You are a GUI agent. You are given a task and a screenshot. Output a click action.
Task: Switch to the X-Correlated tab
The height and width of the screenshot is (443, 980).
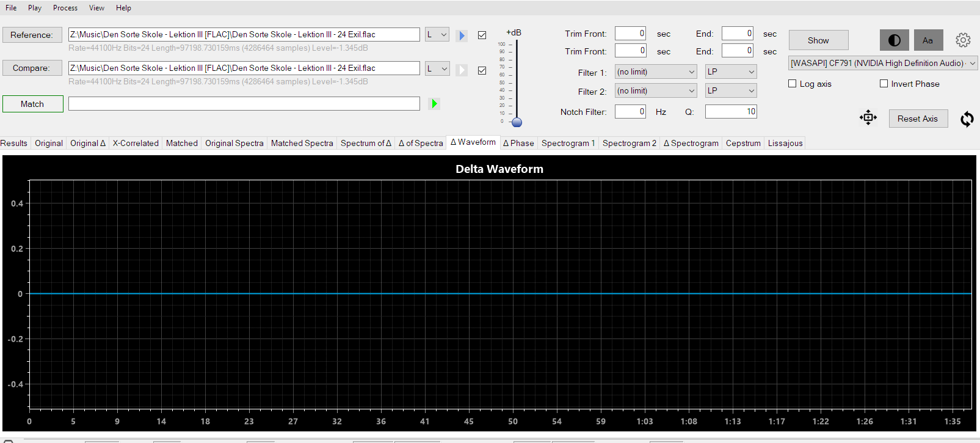136,143
